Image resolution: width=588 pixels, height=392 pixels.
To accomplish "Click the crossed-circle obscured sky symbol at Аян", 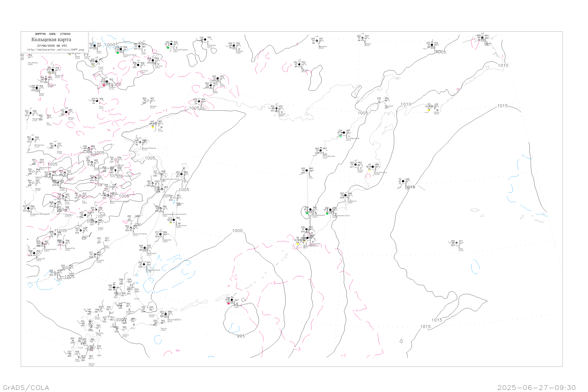I will click(x=156, y=124).
